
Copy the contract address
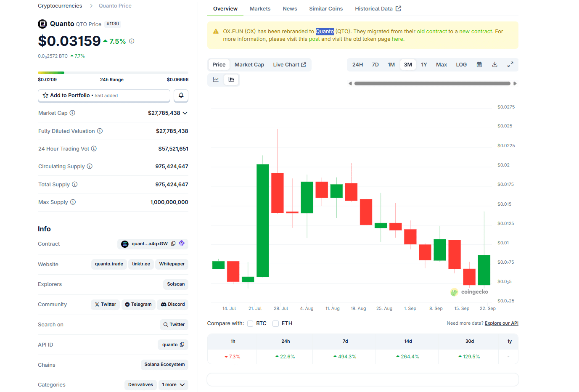tap(173, 244)
